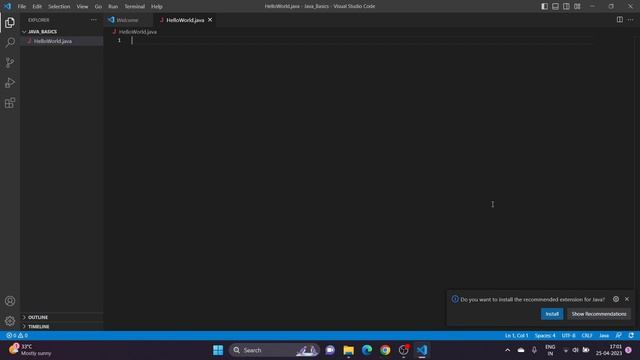Image resolution: width=640 pixels, height=360 pixels.
Task: Click the VS Code logo in title bar
Action: click(x=7, y=6)
